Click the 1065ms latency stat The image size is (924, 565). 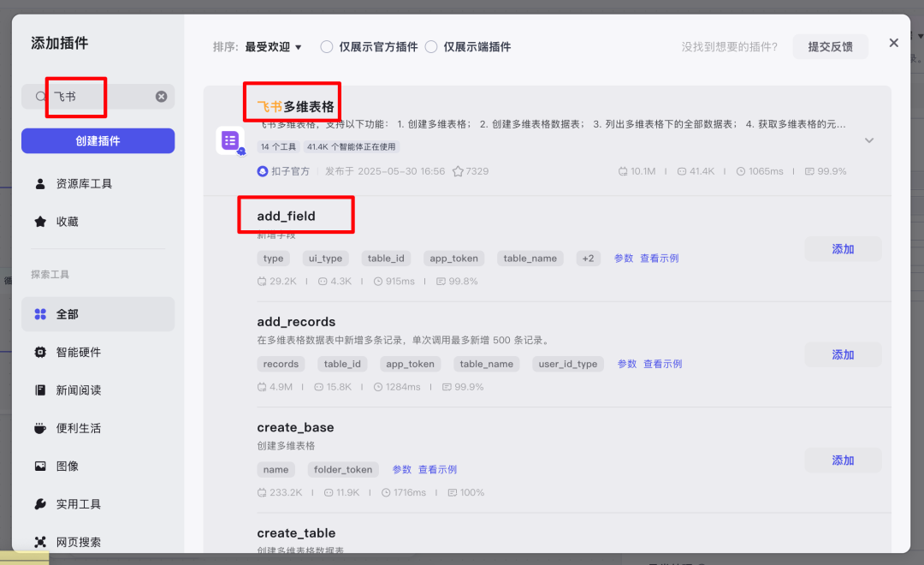760,171
